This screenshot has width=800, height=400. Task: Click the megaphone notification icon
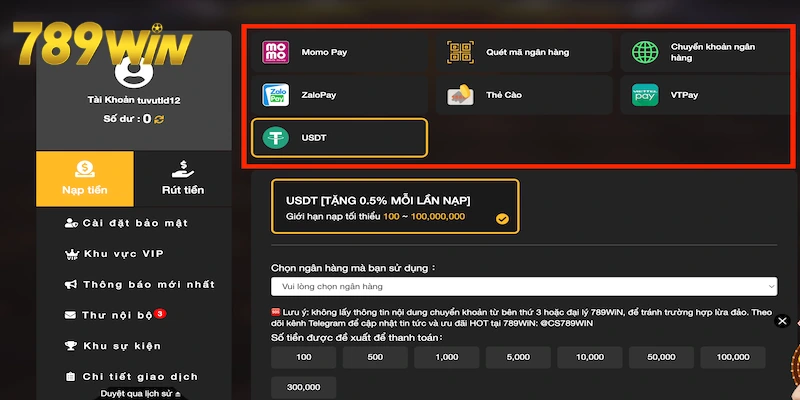point(71,284)
